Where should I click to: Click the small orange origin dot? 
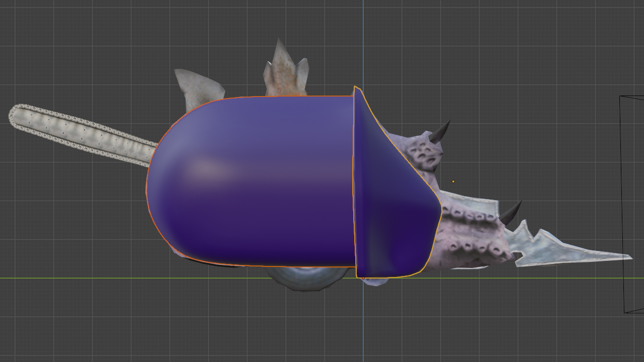coord(453,182)
